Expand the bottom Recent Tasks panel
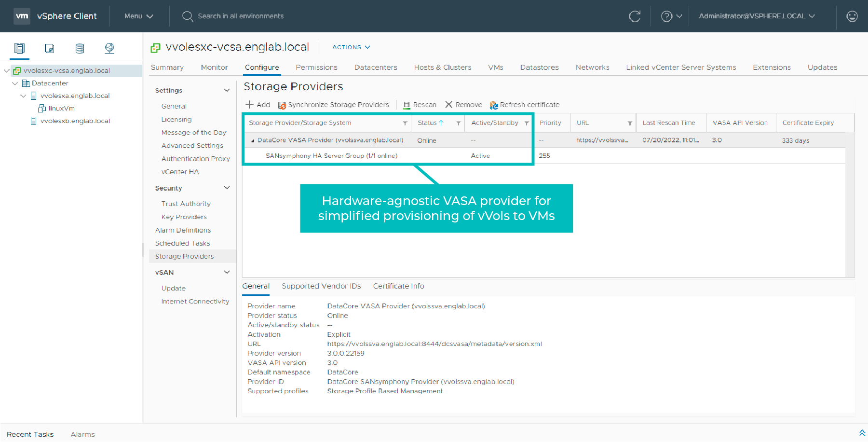This screenshot has width=868, height=442. tap(862, 433)
